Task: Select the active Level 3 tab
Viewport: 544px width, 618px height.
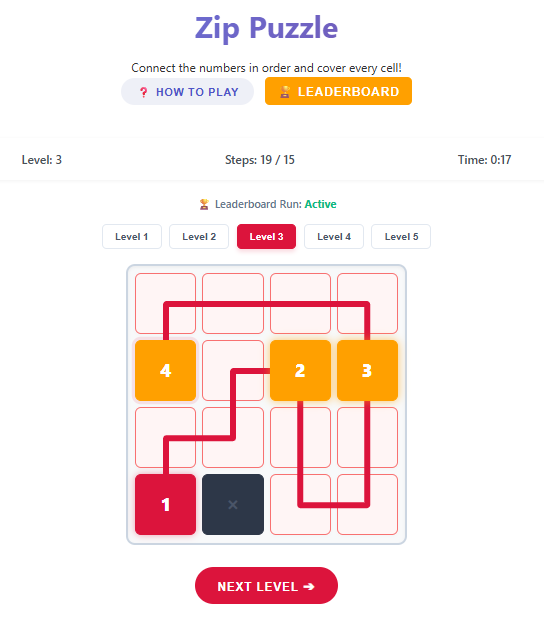Action: point(266,236)
